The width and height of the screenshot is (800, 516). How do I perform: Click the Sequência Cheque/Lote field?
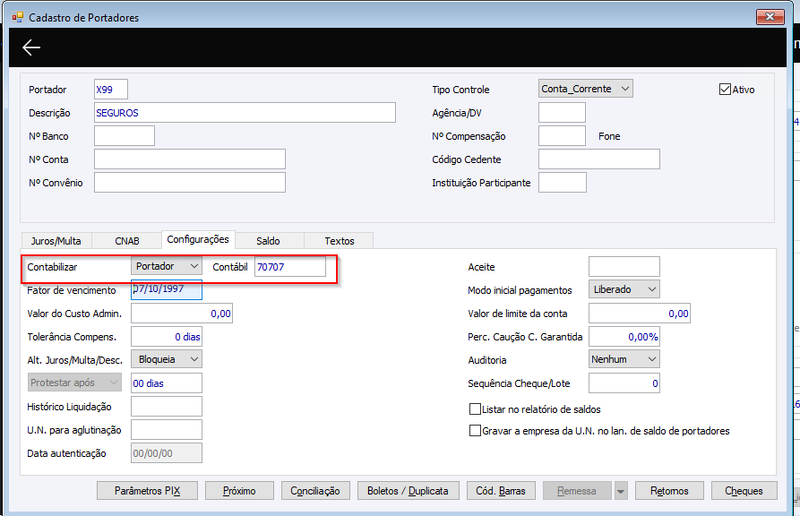(x=624, y=383)
